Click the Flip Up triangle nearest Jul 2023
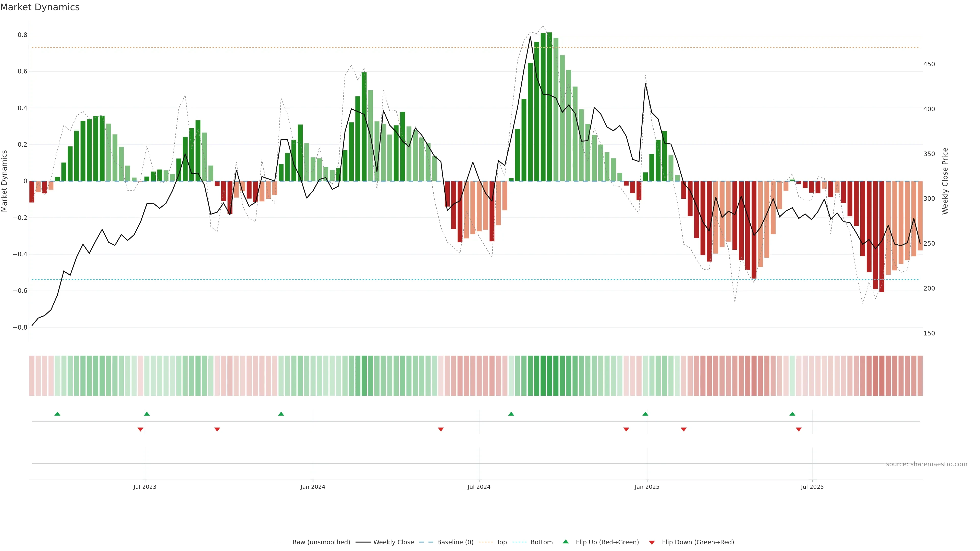 (147, 414)
